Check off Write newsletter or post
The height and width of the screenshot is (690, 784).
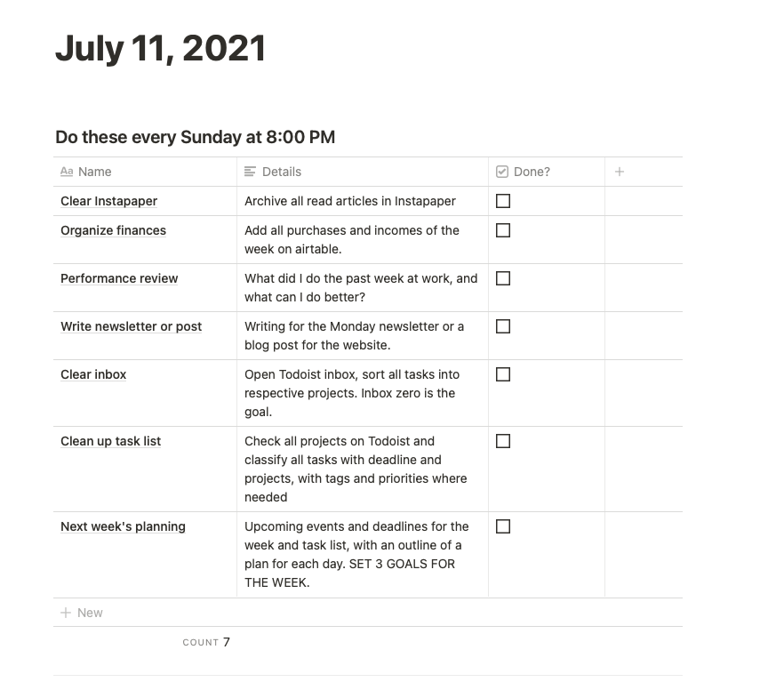503,326
